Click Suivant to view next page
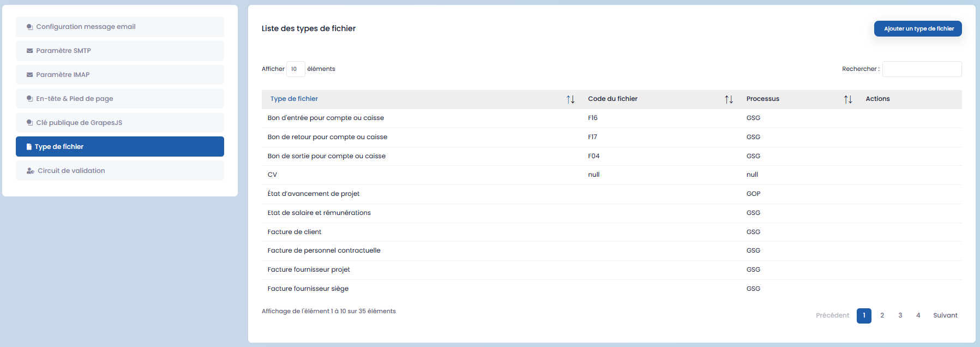 945,315
